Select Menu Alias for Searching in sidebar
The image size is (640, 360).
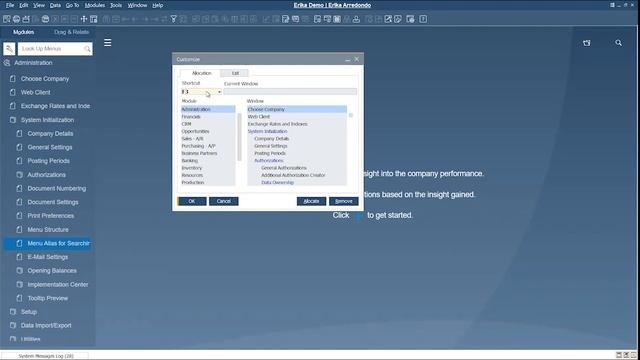[x=47, y=243]
